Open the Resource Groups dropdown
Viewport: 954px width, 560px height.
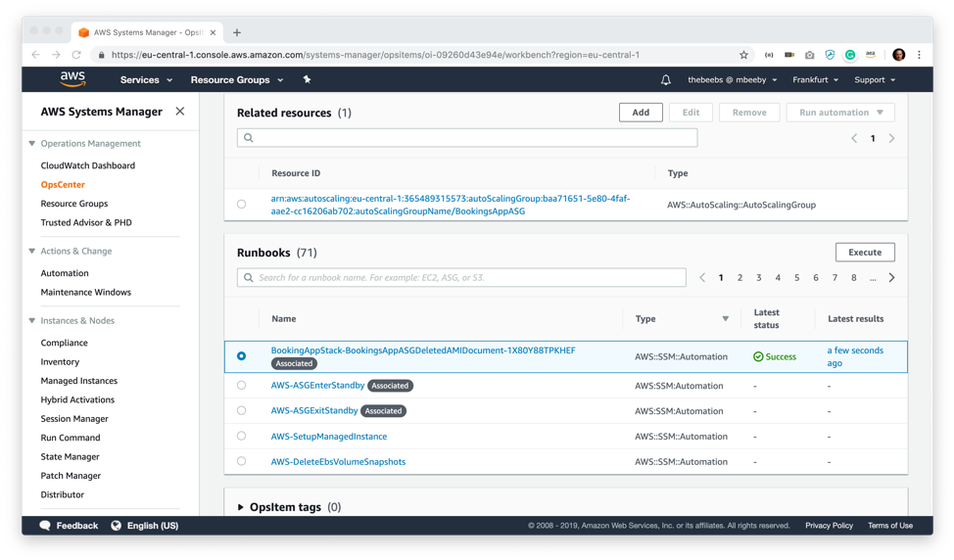point(237,79)
